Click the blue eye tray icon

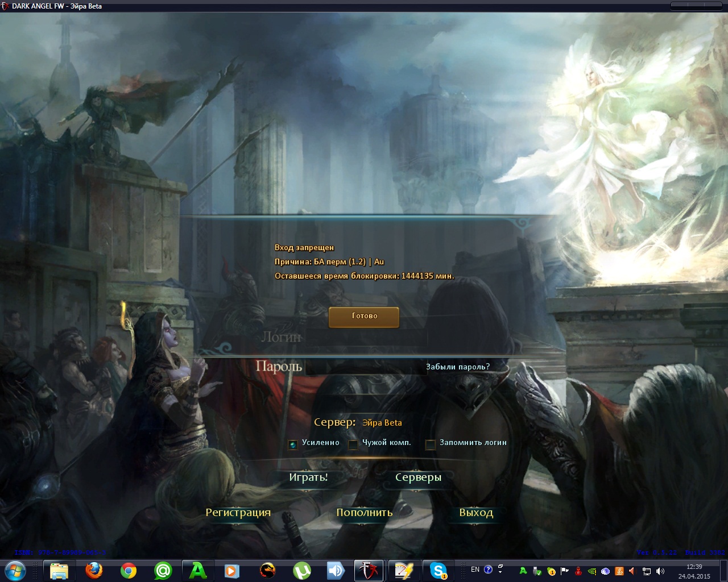606,571
